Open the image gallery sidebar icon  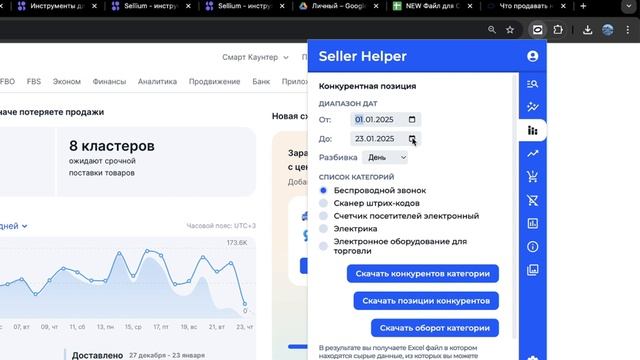click(x=532, y=270)
